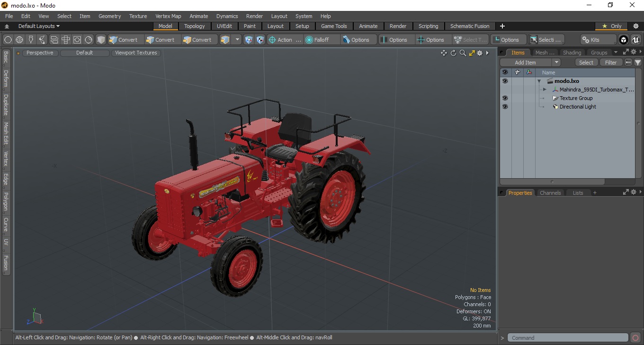The image size is (644, 345).
Task: Open the viewport settings gear
Action: pos(480,53)
